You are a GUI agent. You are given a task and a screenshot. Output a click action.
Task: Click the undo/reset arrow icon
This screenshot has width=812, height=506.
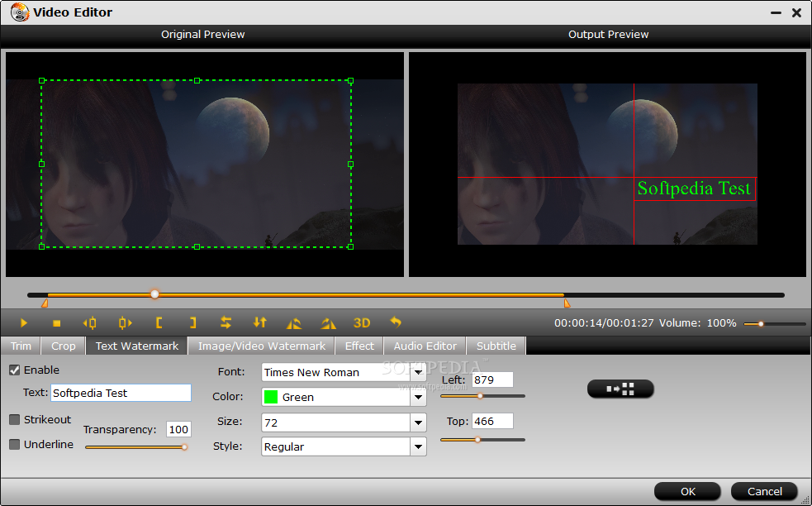click(396, 322)
